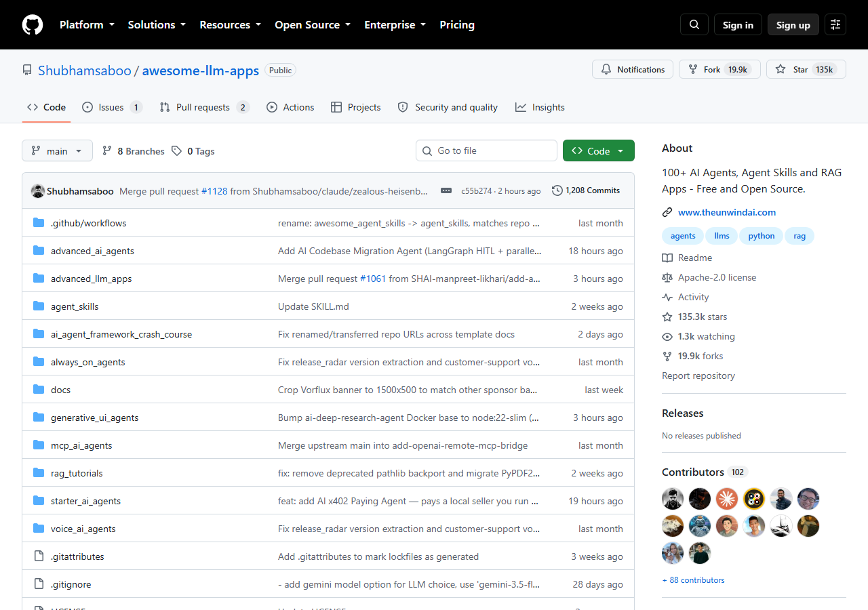Image resolution: width=868 pixels, height=610 pixels.
Task: Click the agents topic tag
Action: tap(683, 236)
